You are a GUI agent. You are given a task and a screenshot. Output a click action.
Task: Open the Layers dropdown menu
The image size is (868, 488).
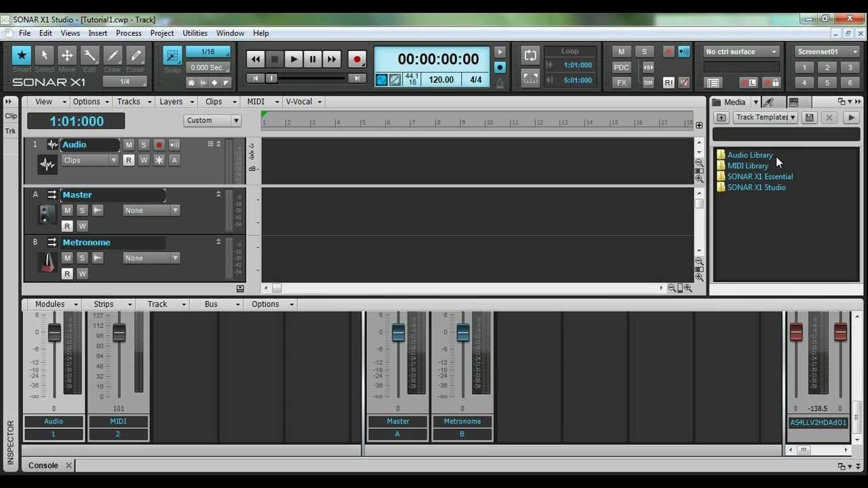(176, 102)
